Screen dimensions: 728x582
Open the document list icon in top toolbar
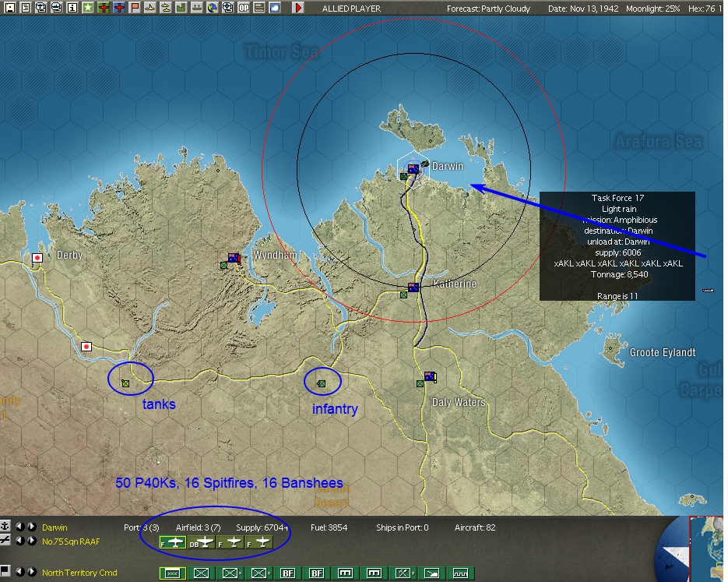click(x=26, y=8)
